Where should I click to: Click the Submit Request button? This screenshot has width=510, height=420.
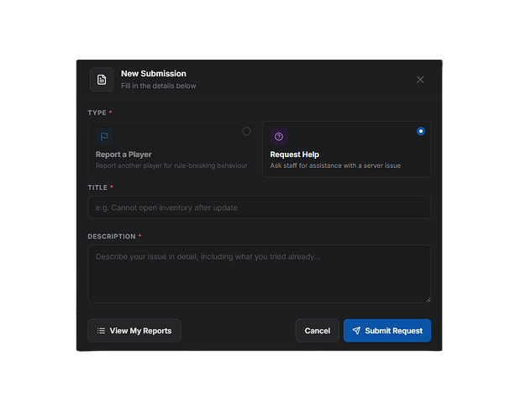[x=387, y=331]
